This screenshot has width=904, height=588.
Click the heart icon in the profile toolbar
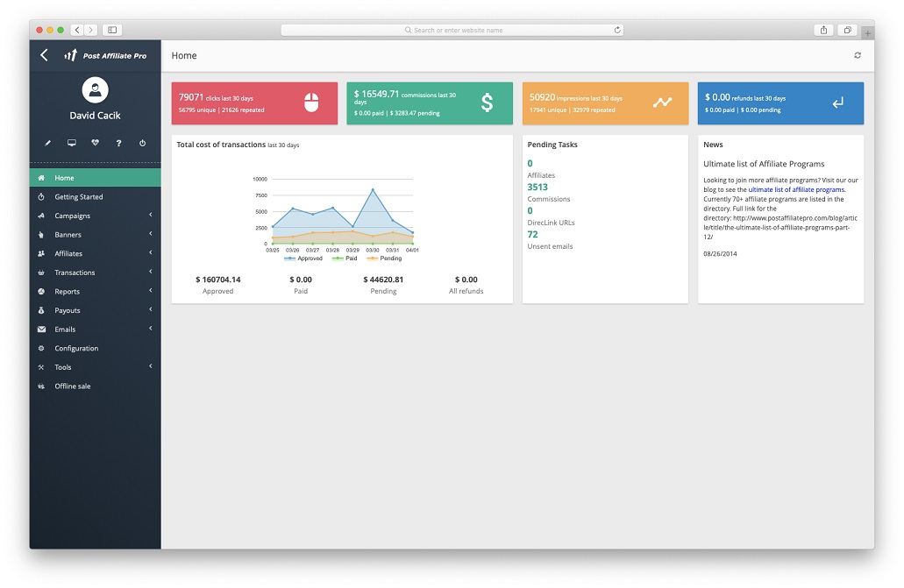(x=95, y=142)
